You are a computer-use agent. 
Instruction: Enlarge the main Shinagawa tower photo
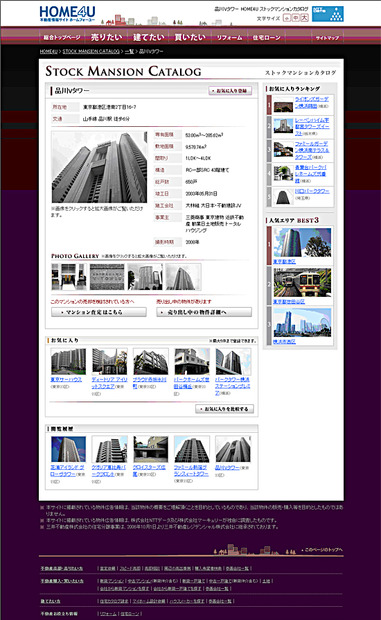pyautogui.click(x=99, y=167)
